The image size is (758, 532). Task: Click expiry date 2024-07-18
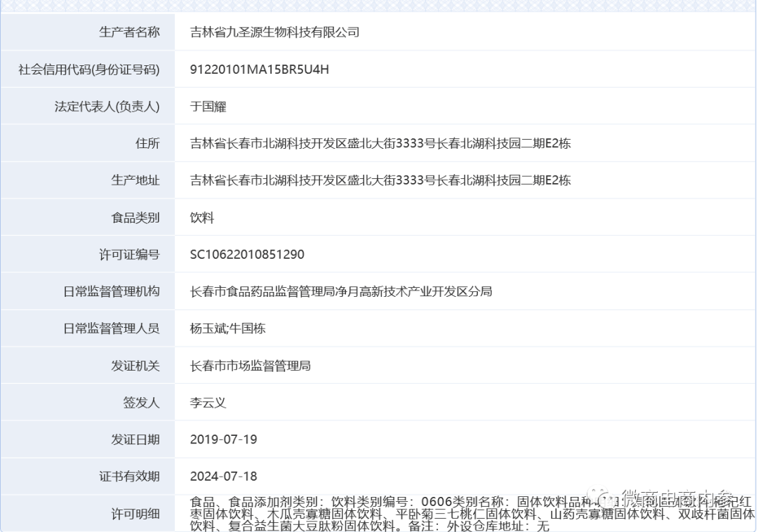tap(223, 477)
